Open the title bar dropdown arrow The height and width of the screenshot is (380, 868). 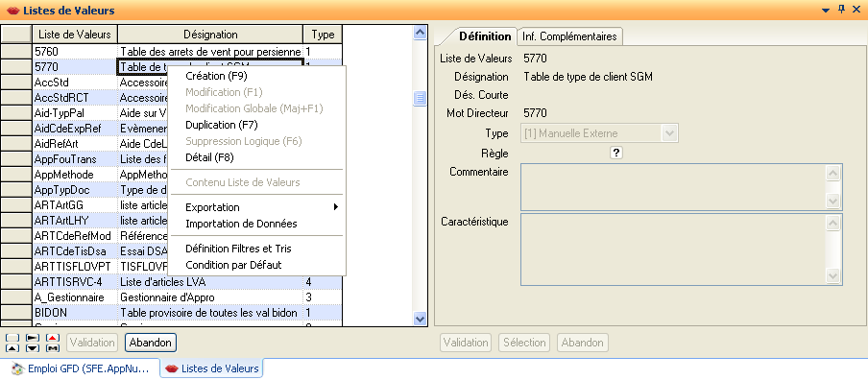pyautogui.click(x=826, y=10)
